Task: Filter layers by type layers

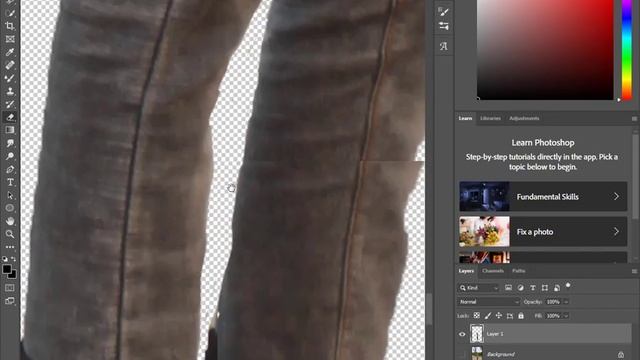Action: 533,288
